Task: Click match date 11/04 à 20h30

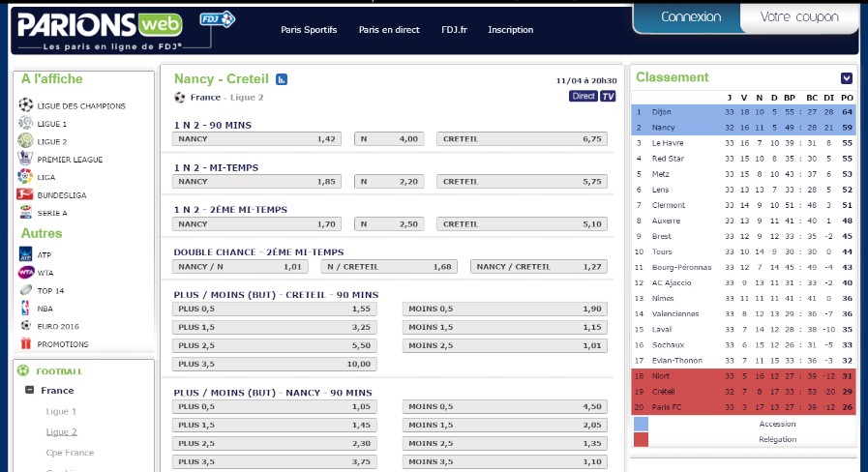Action: point(586,81)
